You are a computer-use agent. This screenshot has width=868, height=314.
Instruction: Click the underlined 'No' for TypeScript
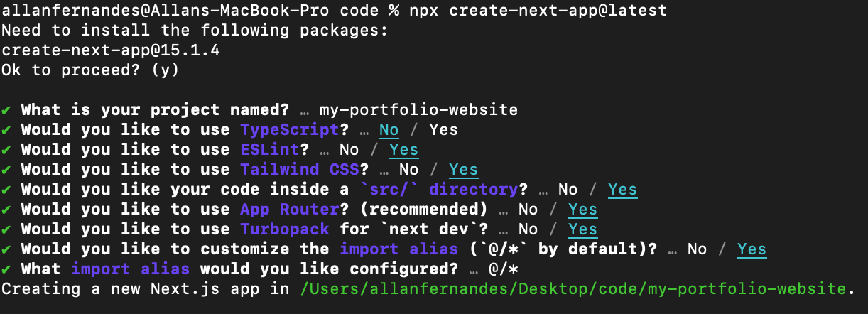[x=389, y=130]
